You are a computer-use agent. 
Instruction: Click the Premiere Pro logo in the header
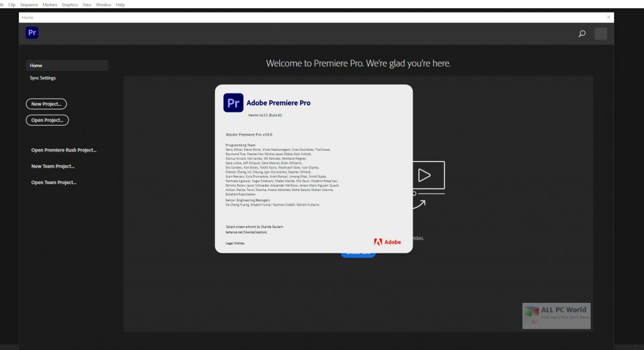(x=32, y=33)
